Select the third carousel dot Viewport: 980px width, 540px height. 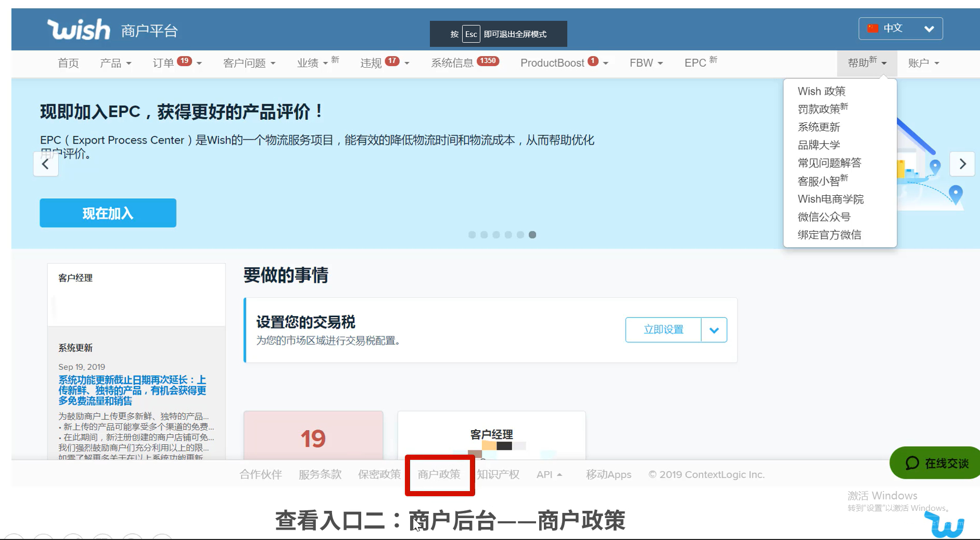coord(496,235)
